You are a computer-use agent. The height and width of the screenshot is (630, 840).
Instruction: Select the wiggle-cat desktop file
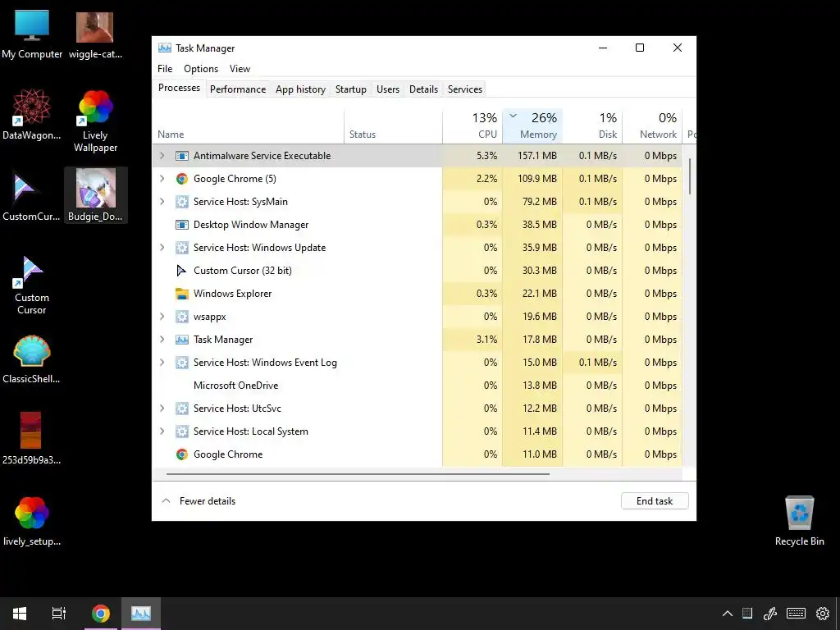[x=95, y=34]
